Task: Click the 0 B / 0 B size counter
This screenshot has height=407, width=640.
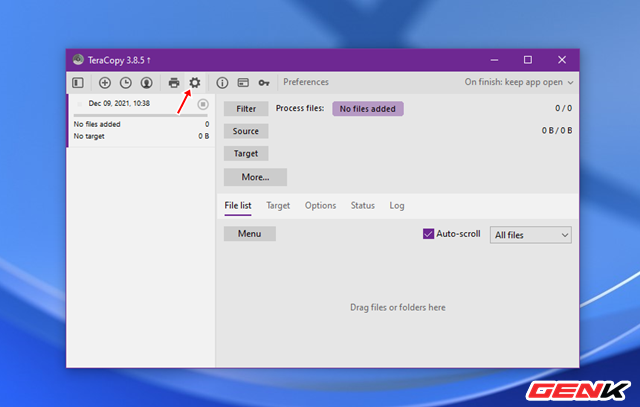Action: (557, 131)
